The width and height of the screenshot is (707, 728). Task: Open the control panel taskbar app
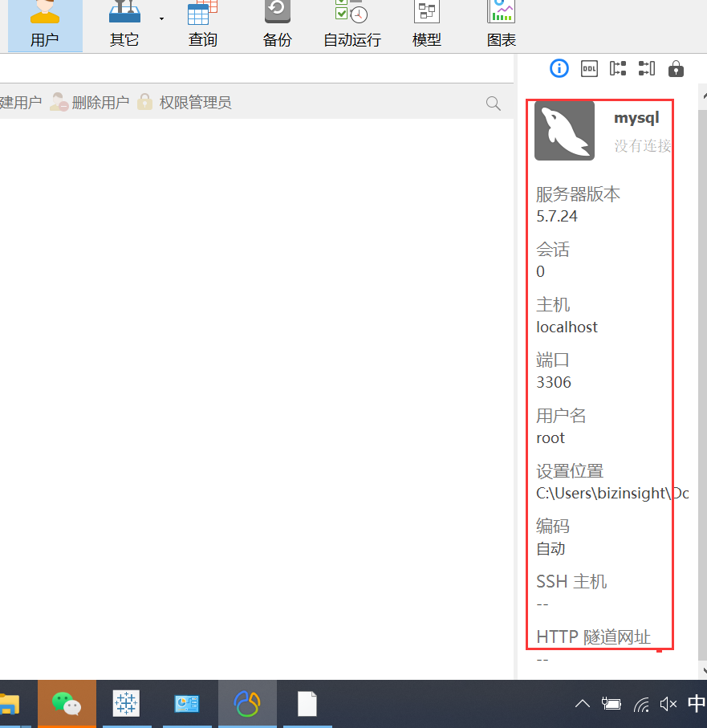pos(187,704)
